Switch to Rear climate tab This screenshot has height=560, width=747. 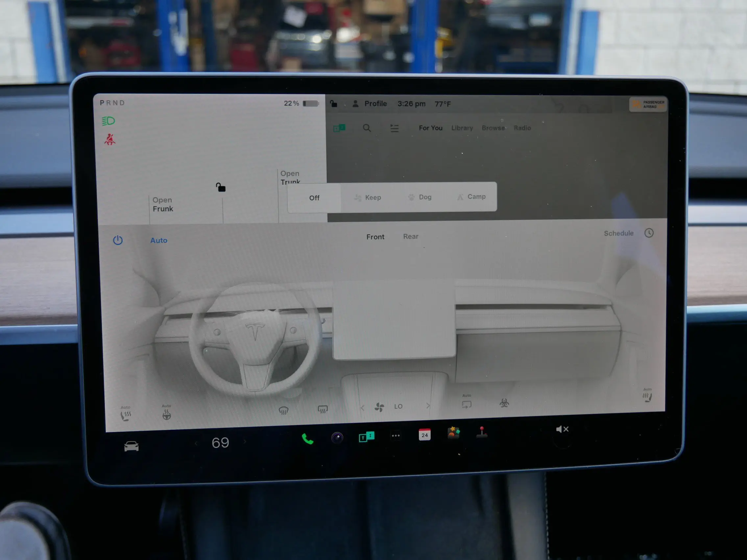point(410,237)
